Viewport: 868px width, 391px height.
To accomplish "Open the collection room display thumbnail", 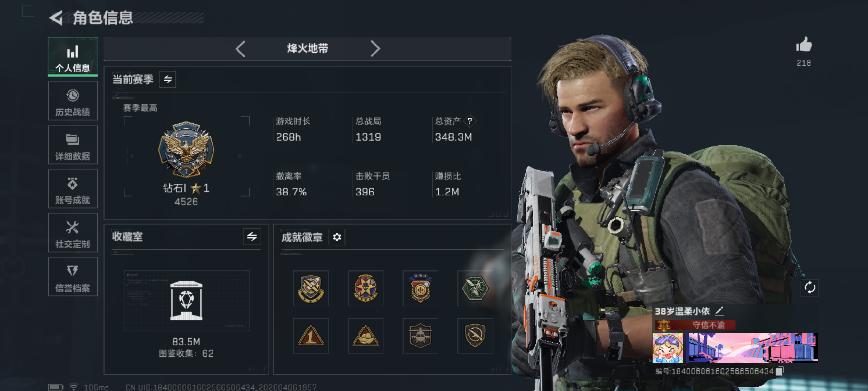I will tap(186, 301).
